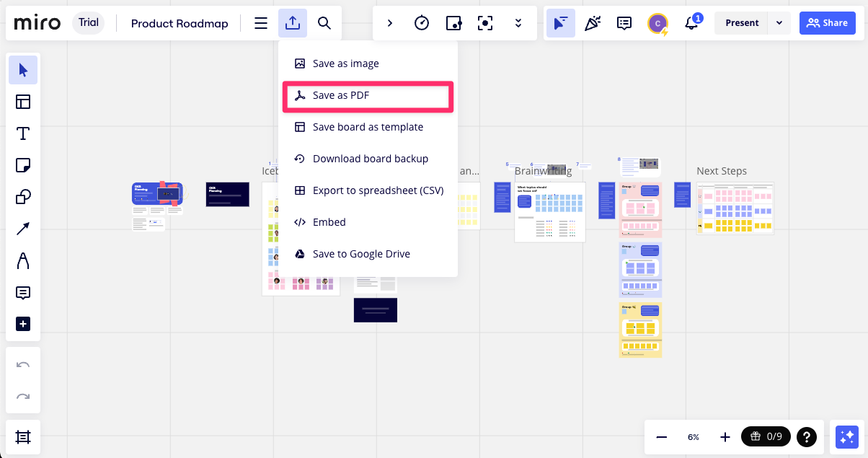The image size is (868, 458).
Task: Open the board search magnifier
Action: point(324,23)
